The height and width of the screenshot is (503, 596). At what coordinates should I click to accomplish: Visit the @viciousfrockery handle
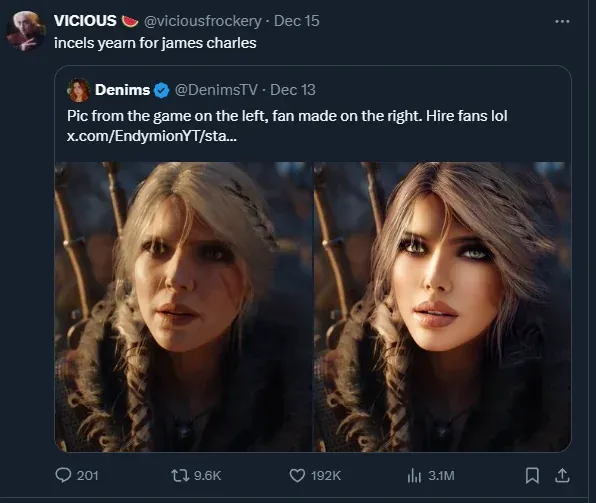(203, 21)
